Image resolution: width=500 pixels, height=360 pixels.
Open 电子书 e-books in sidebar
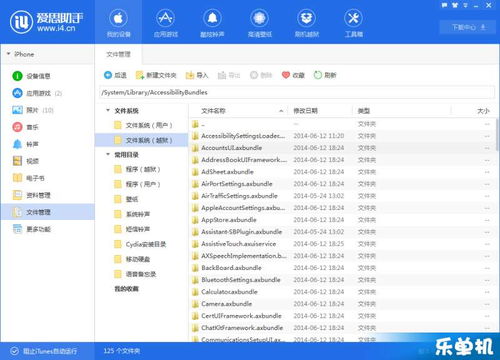pyautogui.click(x=47, y=178)
